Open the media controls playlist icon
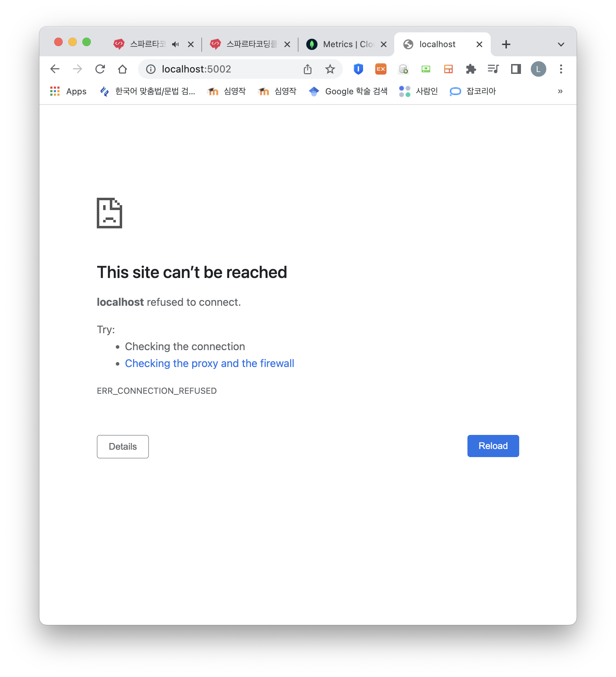The height and width of the screenshot is (677, 616). pos(494,69)
